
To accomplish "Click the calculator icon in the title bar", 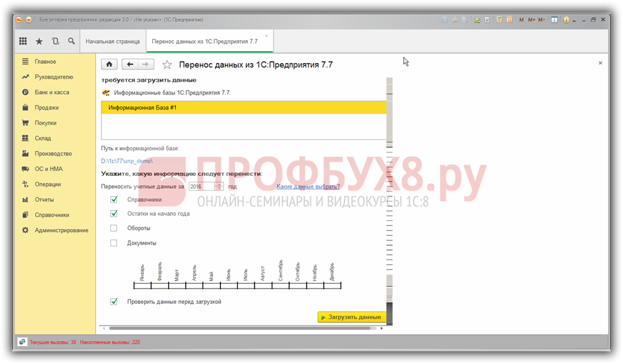I will point(499,19).
